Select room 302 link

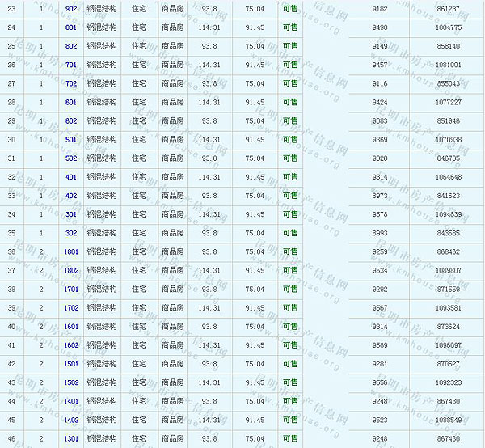tap(71, 233)
